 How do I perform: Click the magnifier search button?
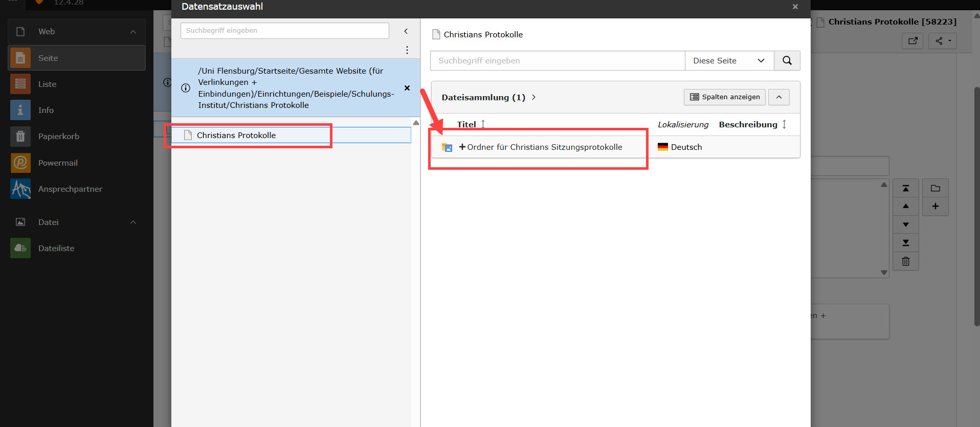click(x=787, y=60)
